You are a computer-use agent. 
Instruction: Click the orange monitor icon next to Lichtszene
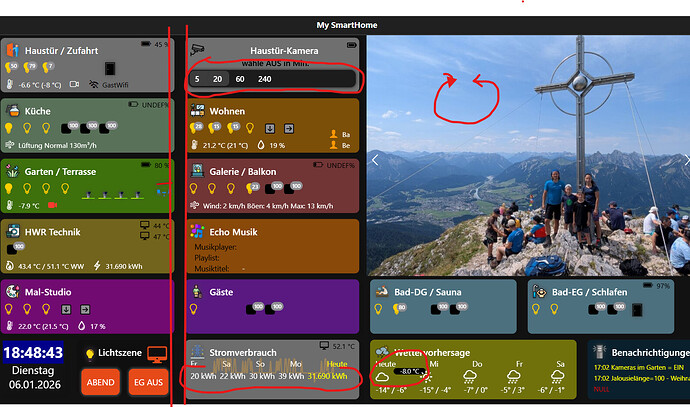[x=157, y=354]
